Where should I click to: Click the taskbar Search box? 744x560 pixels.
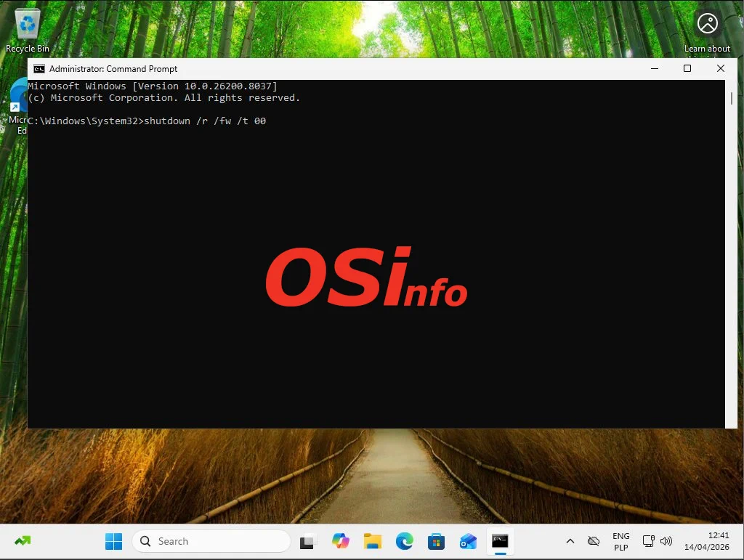[x=211, y=541]
